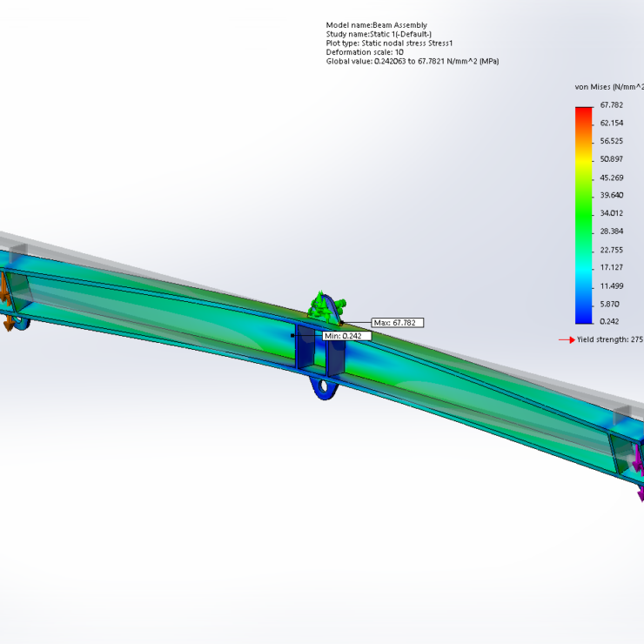Click the legend value 50.897
The width and height of the screenshot is (644, 644).
612,159
